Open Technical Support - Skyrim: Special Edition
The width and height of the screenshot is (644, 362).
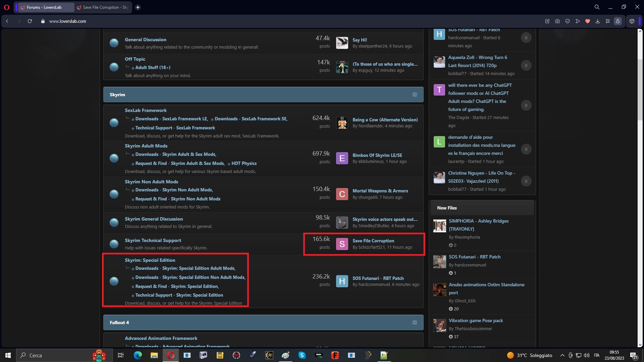coord(179,295)
